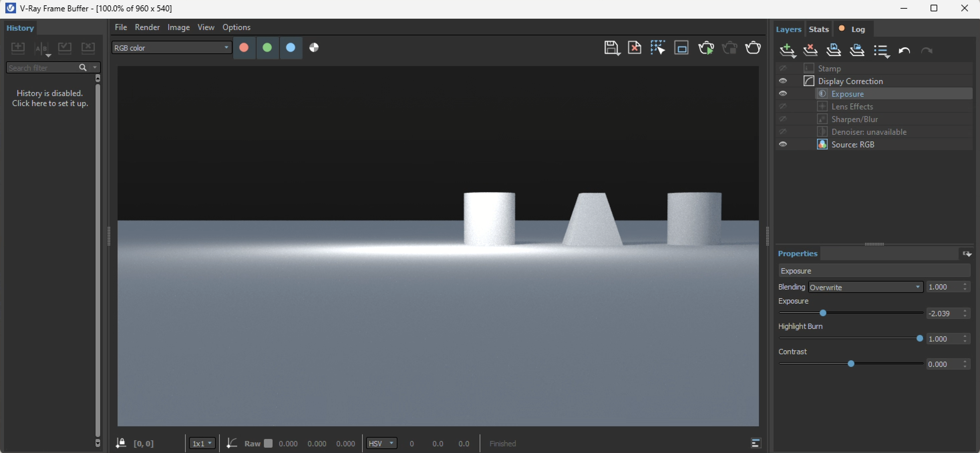The image size is (980, 453).
Task: Toggle the mono alpha channel icon
Action: coord(314,47)
